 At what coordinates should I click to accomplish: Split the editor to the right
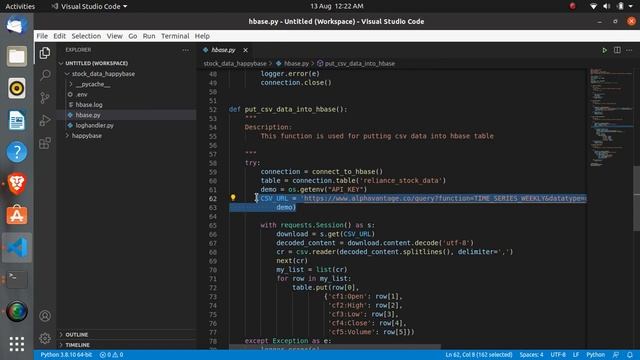point(617,50)
